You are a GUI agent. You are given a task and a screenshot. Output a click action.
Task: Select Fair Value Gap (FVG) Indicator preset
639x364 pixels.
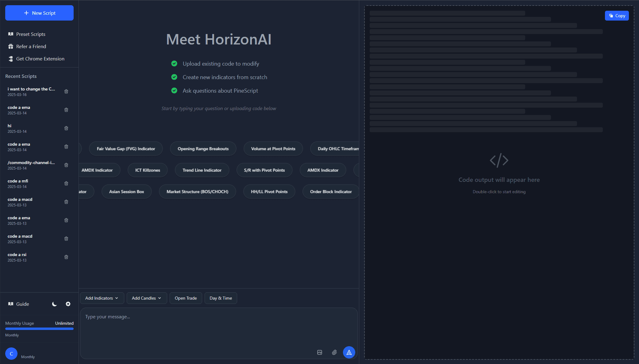point(126,149)
